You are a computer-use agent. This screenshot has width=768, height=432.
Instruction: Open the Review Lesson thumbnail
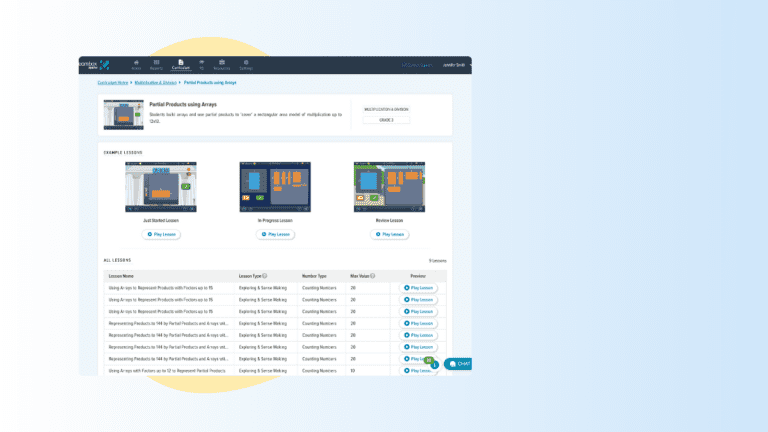coord(389,187)
